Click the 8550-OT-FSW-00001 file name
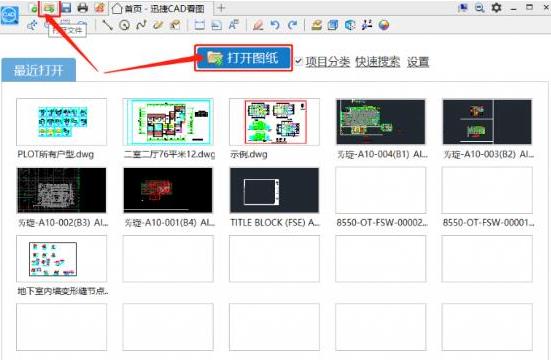This screenshot has height=360, width=551. coord(488,223)
